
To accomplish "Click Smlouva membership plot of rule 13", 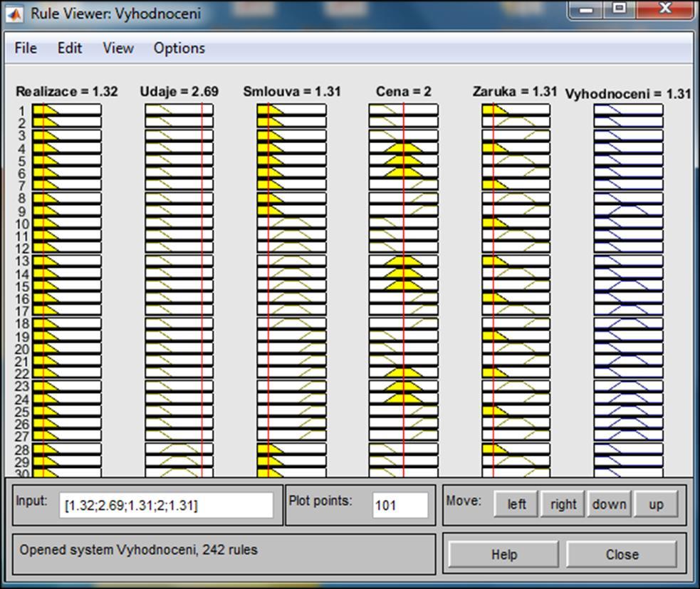I will click(291, 261).
